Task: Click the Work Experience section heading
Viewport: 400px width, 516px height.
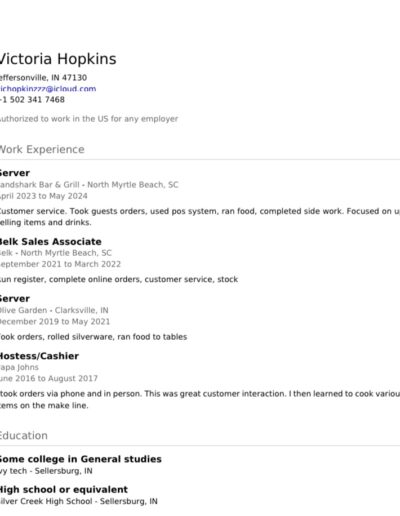Action: 42,149
